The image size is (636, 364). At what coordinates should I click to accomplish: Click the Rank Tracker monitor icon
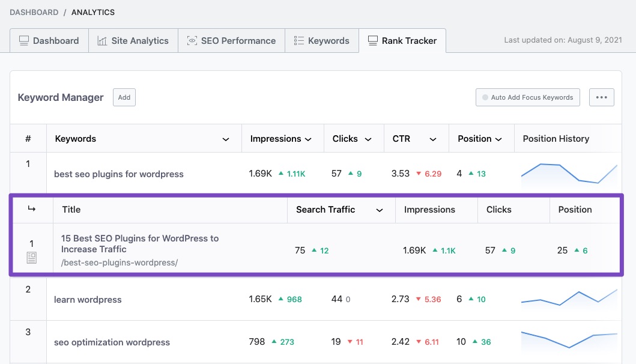click(372, 41)
